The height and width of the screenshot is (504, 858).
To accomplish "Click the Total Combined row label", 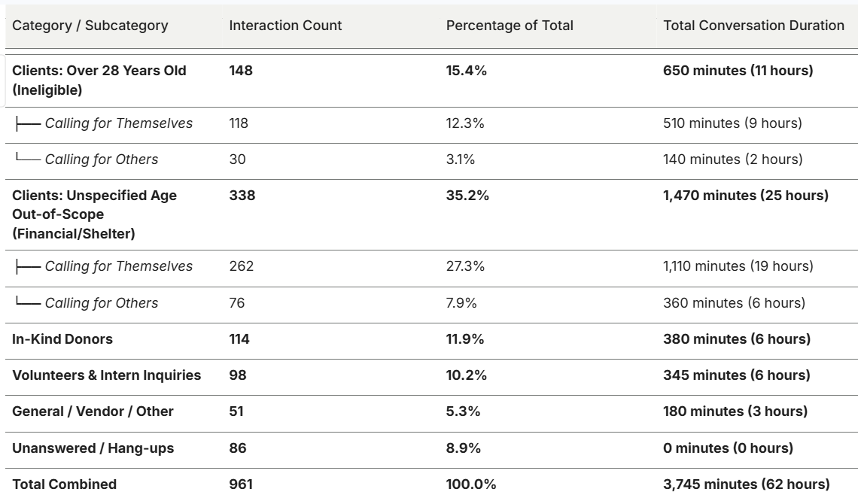I will (x=64, y=484).
